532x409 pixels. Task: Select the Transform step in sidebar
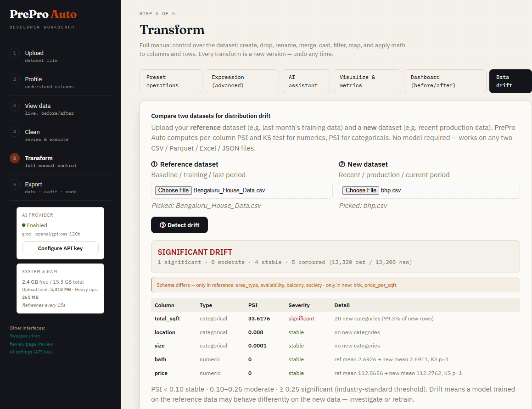click(61, 161)
